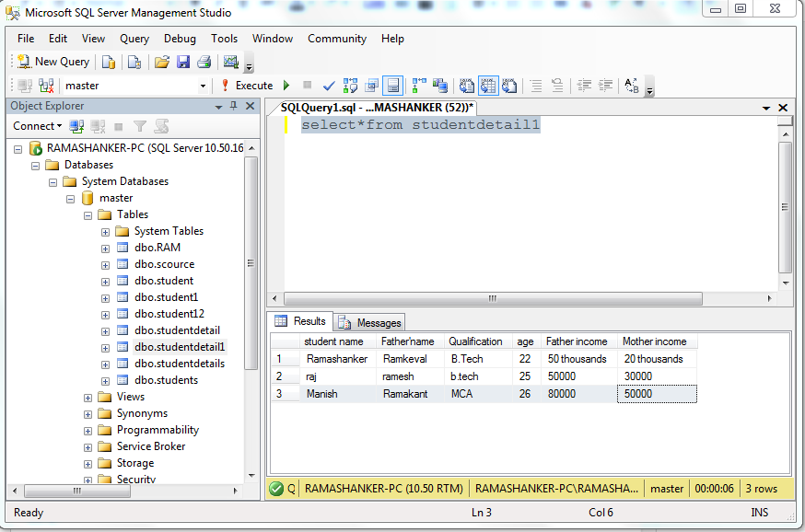Uncomment the selected lines
The height and width of the screenshot is (532, 805).
click(x=557, y=86)
